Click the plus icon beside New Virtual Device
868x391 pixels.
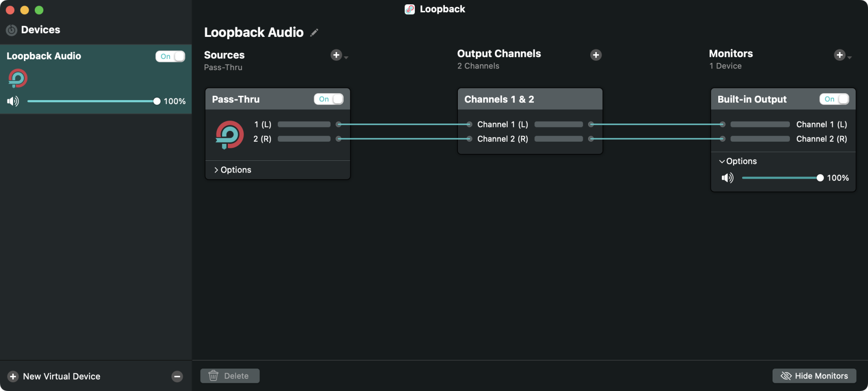tap(13, 376)
